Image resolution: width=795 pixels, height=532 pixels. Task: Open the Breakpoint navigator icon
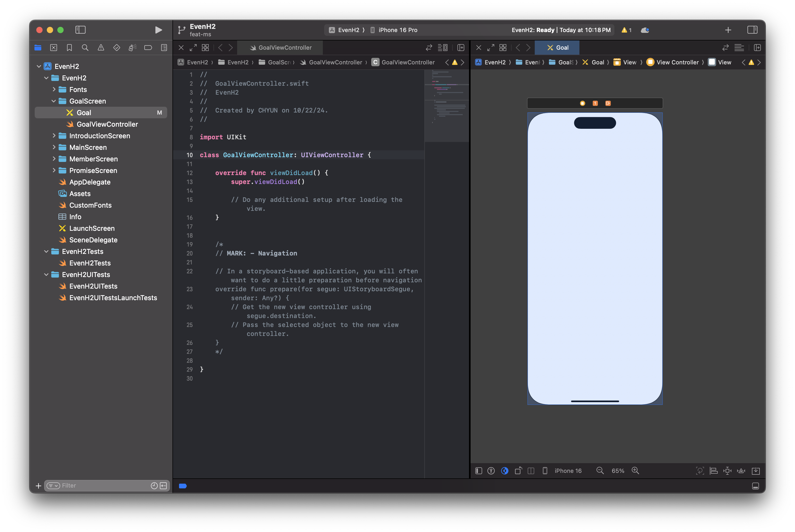148,48
